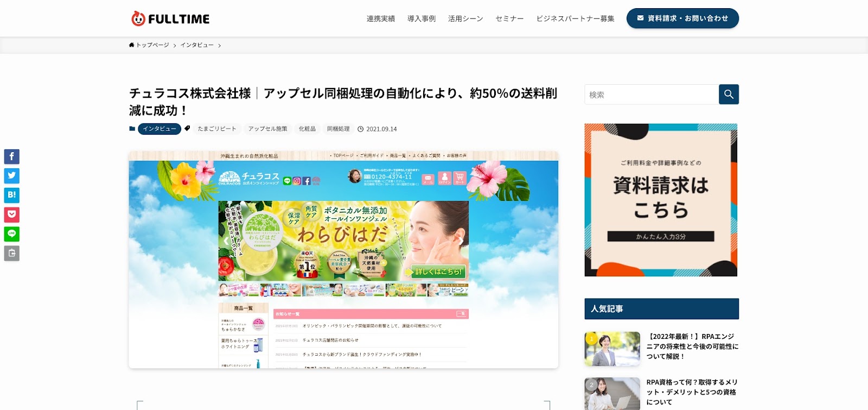Viewport: 868px width, 410px height.
Task: Open ビジネスパートナー募集 menu item
Action: tap(575, 18)
